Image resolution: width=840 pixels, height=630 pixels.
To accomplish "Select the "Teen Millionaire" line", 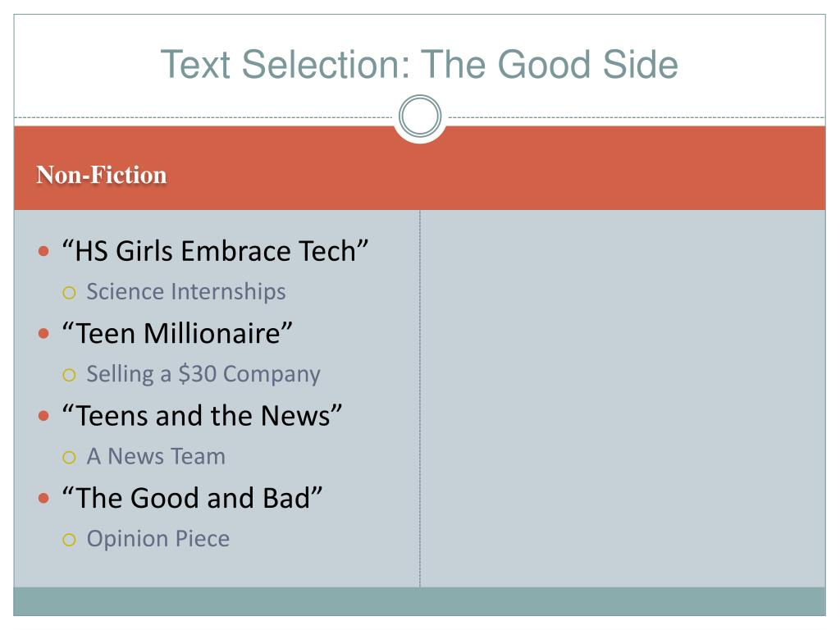I will coord(177,333).
